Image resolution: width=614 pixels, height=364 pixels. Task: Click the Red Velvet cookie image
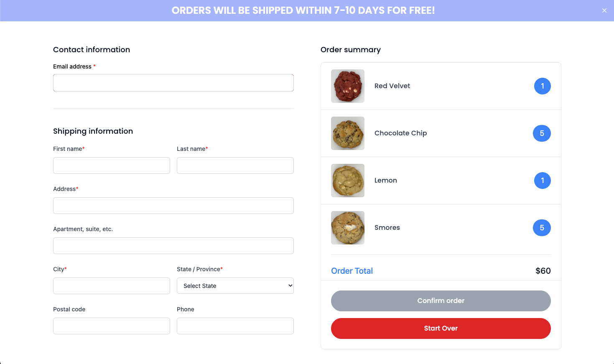[x=348, y=86]
